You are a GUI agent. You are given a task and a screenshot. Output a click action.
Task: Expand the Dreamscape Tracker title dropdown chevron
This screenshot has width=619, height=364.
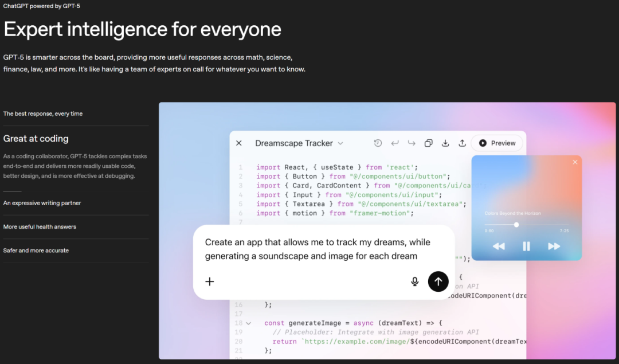click(x=340, y=144)
